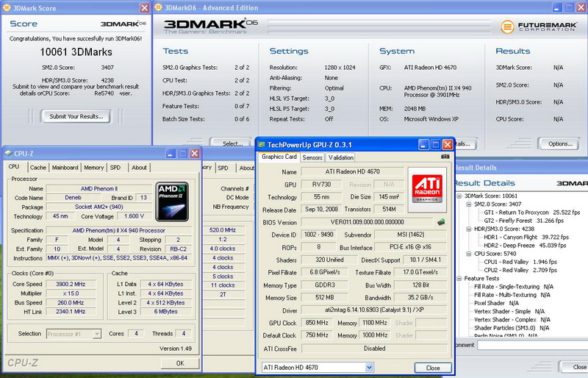Click the ATI CrossFire Disabled field

pyautogui.click(x=374, y=349)
